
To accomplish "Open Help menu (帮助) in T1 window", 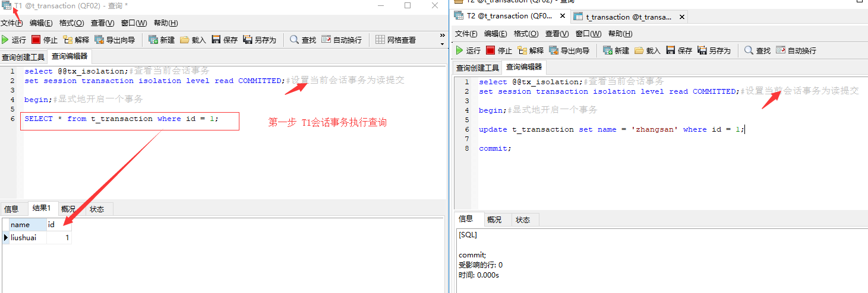I will point(166,23).
